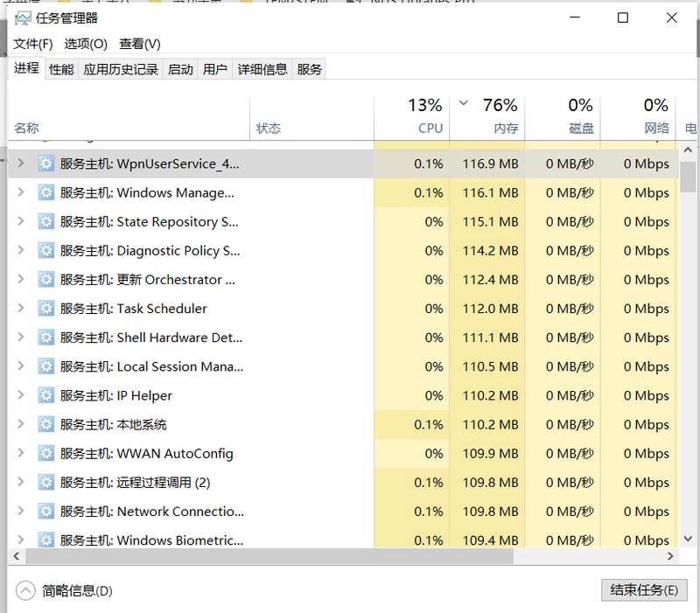Screen dimensions: 700x613
Task: Click the WWAN AutoConfig gear icon
Action: [46, 454]
